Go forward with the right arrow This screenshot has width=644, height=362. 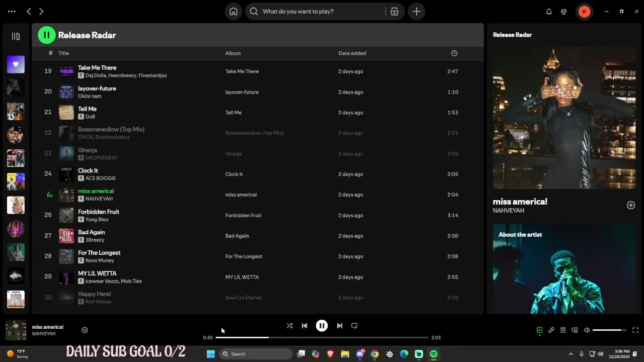point(41,11)
